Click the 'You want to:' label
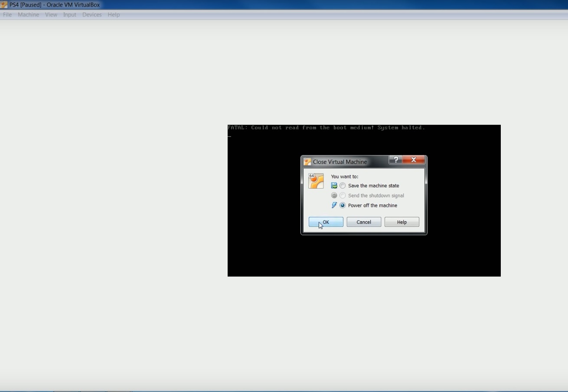This screenshot has height=392, width=568. click(345, 176)
